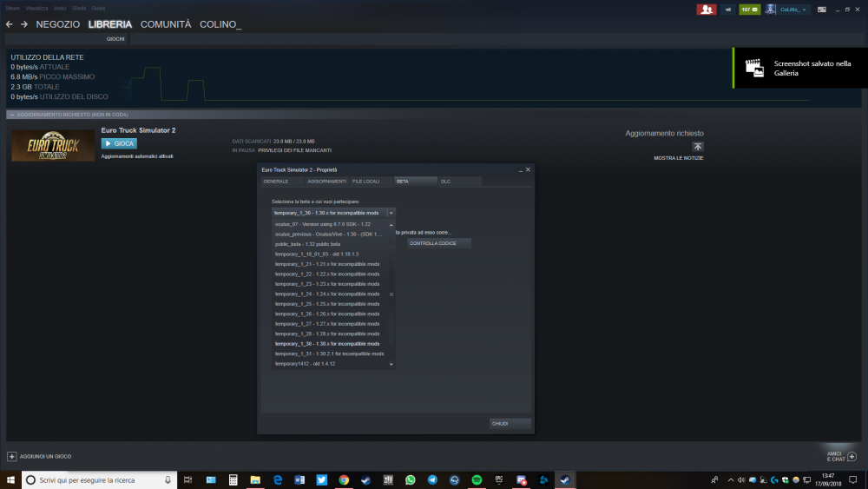Click CHIUDI to close properties
Viewport: 868px width, 489px height.
tap(510, 423)
